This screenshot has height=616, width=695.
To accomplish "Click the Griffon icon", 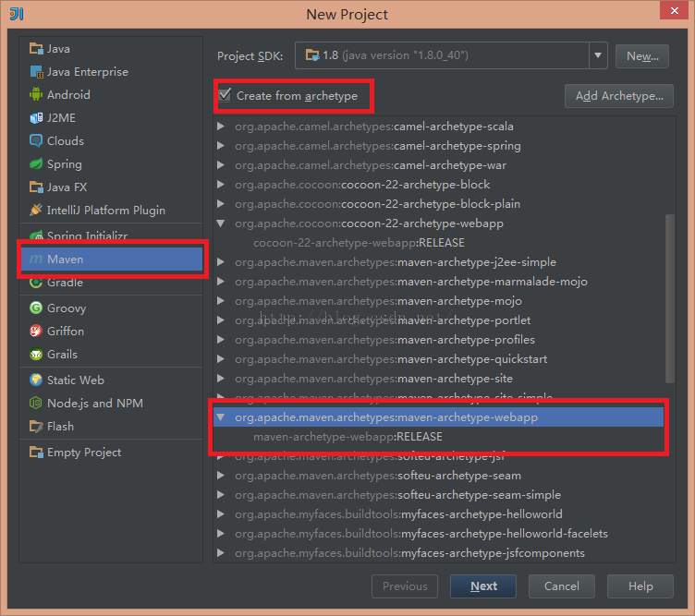I will [x=36, y=331].
